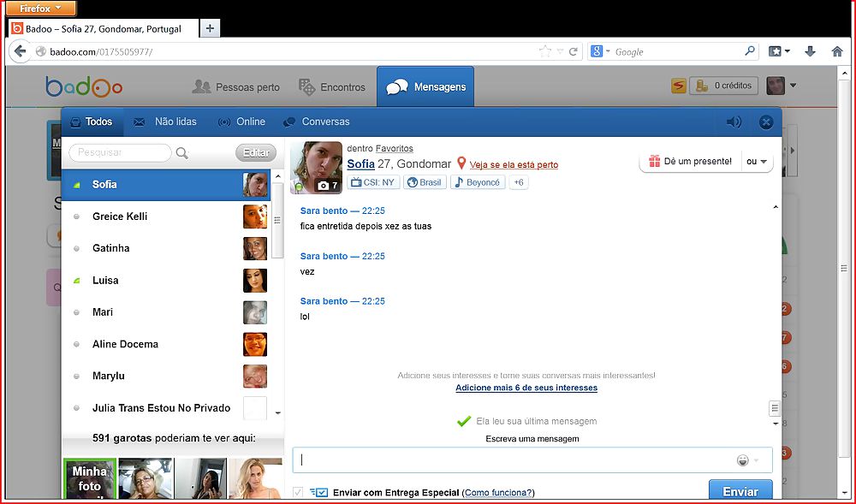Expand the 'ou' dropdown next to present
The image size is (856, 504).
point(755,162)
